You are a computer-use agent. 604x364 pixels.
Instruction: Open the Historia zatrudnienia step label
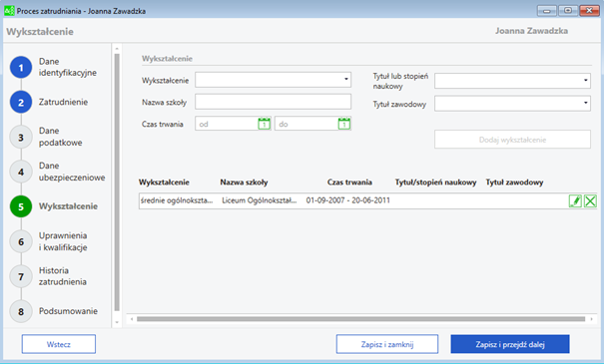(x=63, y=276)
